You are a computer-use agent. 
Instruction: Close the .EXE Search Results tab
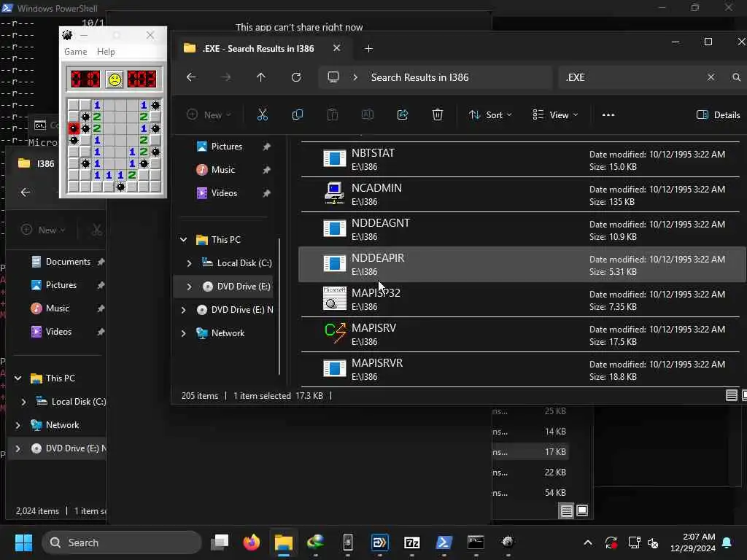click(x=336, y=48)
